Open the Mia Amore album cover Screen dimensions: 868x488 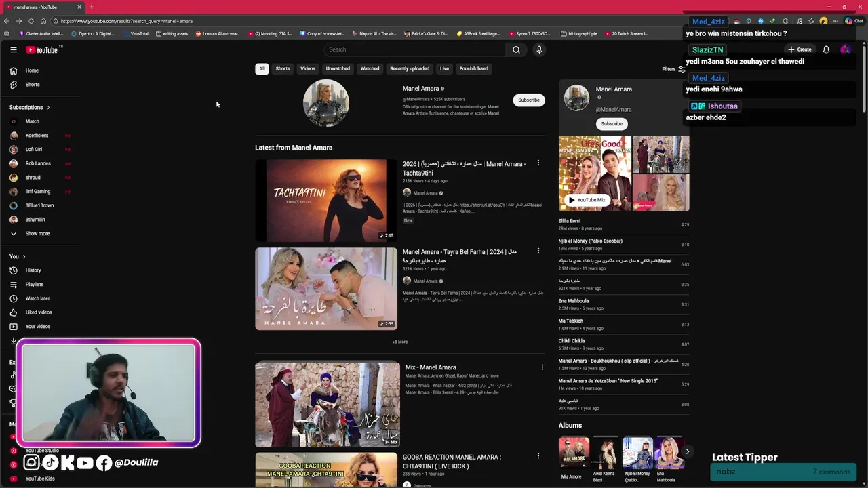click(574, 453)
